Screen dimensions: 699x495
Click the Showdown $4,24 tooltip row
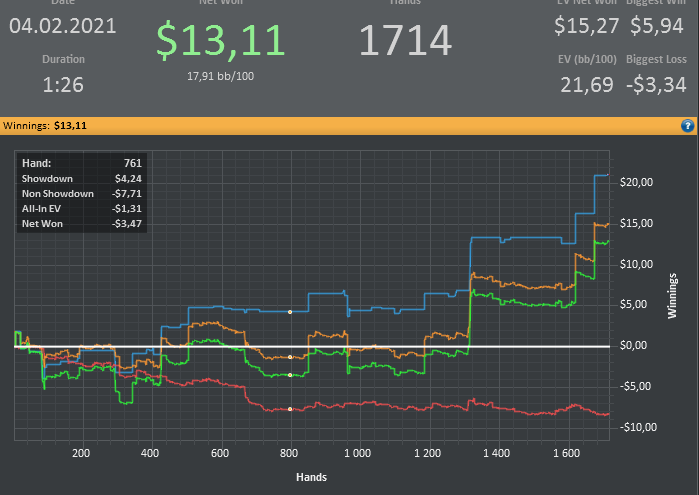point(82,179)
